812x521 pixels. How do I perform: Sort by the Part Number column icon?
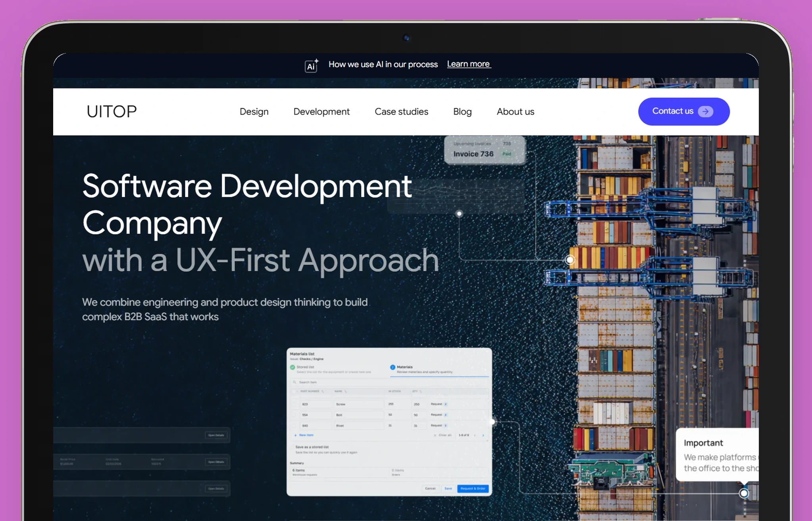tap(323, 391)
